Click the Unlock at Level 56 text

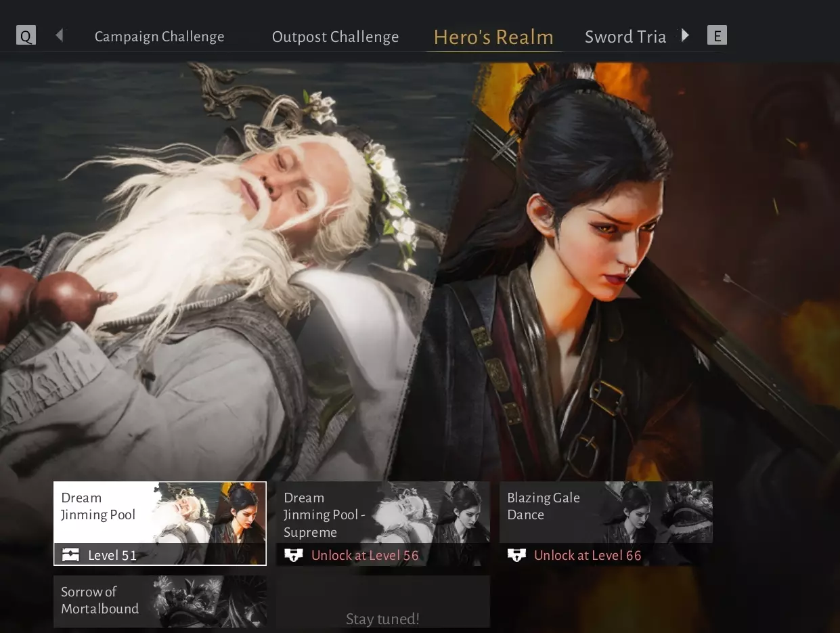click(365, 556)
